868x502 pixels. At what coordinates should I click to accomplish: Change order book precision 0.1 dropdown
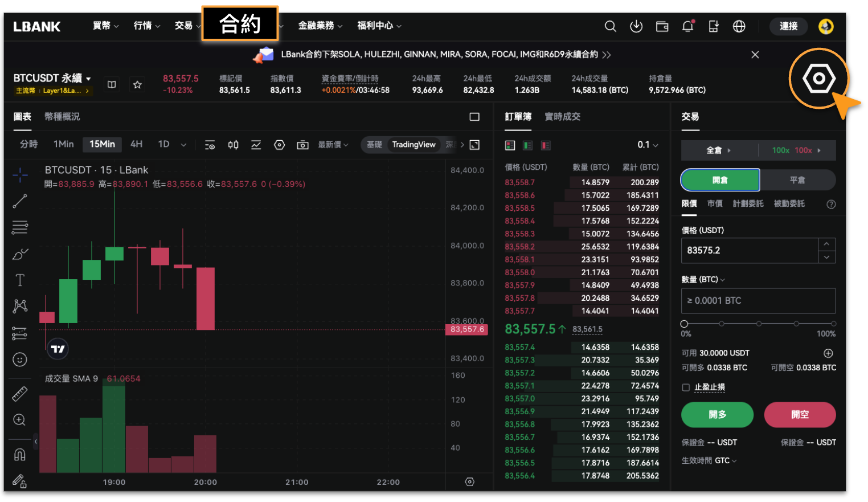coord(648,145)
